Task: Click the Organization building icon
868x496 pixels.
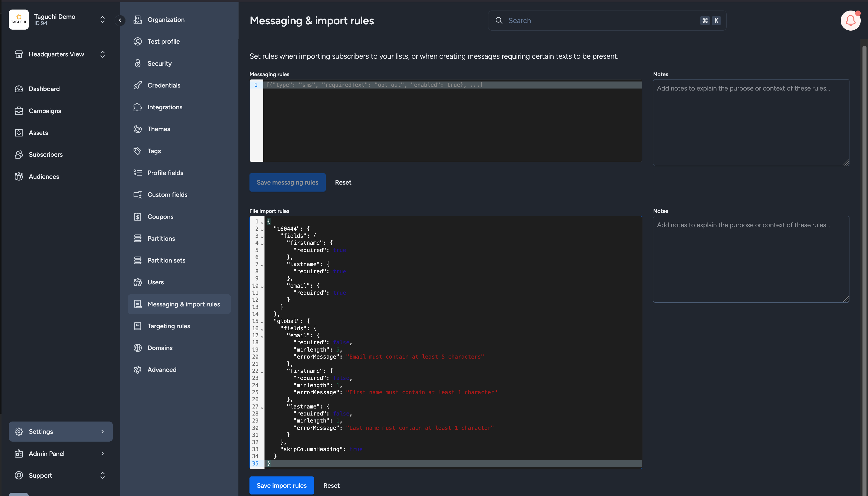Action: click(138, 19)
